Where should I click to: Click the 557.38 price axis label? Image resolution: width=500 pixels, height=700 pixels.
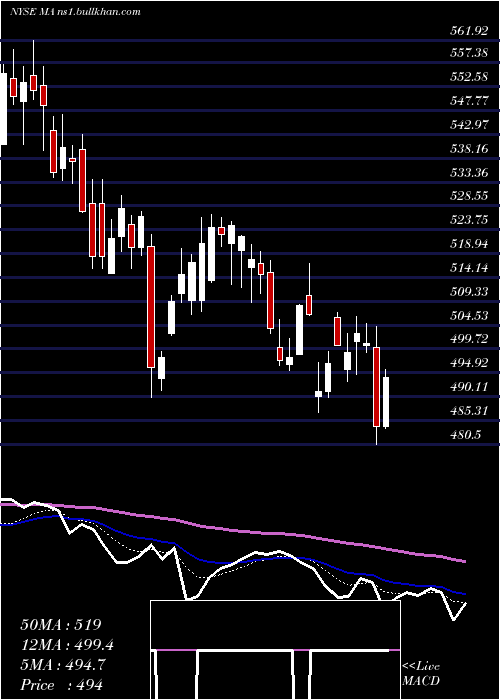click(x=468, y=53)
